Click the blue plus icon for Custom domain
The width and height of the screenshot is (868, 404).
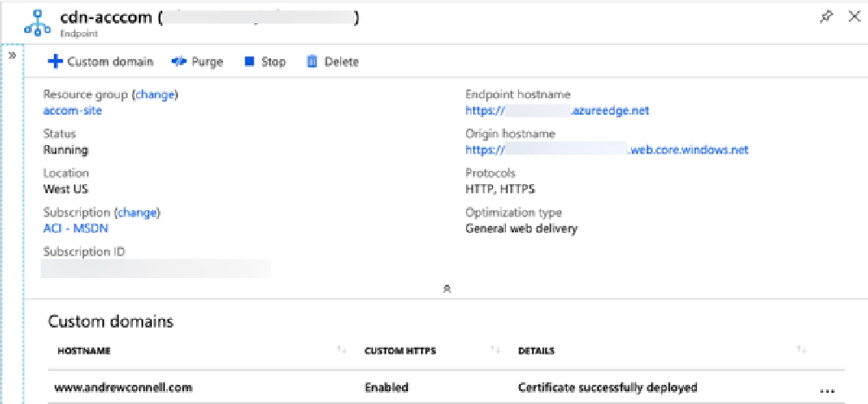tap(55, 62)
